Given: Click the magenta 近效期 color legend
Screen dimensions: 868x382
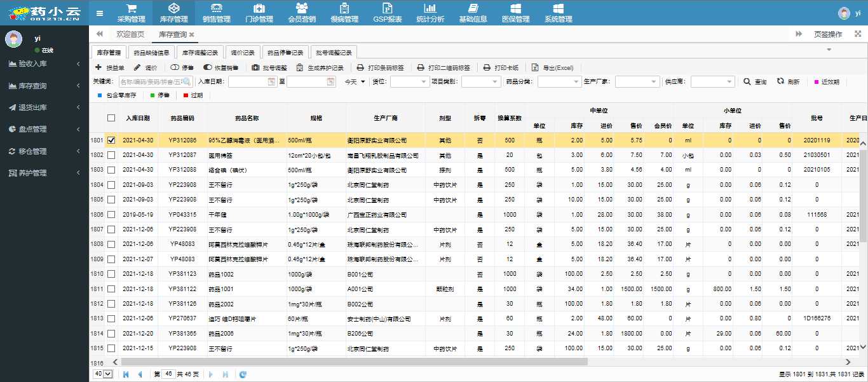Looking at the screenshot, I should click(x=817, y=82).
